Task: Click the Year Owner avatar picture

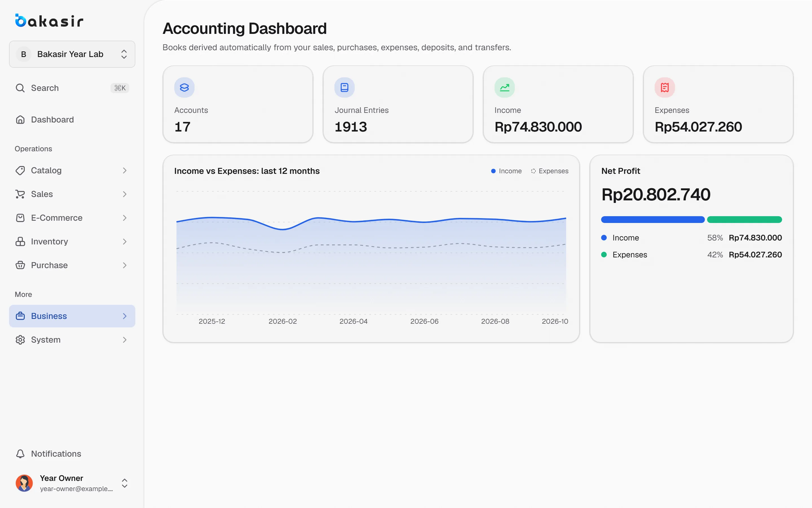Action: [24, 483]
